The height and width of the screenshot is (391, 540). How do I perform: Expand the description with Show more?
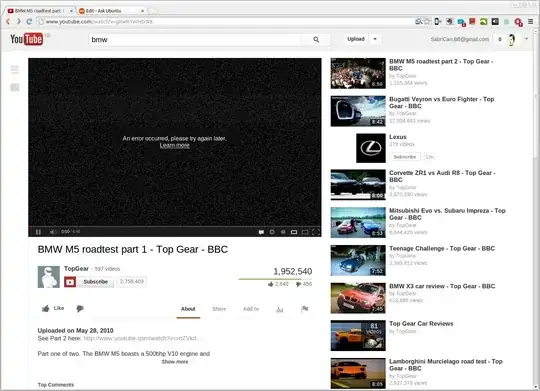(x=175, y=362)
